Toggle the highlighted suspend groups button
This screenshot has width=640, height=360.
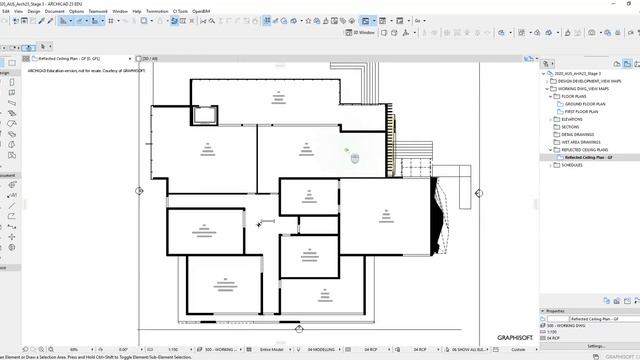(x=174, y=21)
